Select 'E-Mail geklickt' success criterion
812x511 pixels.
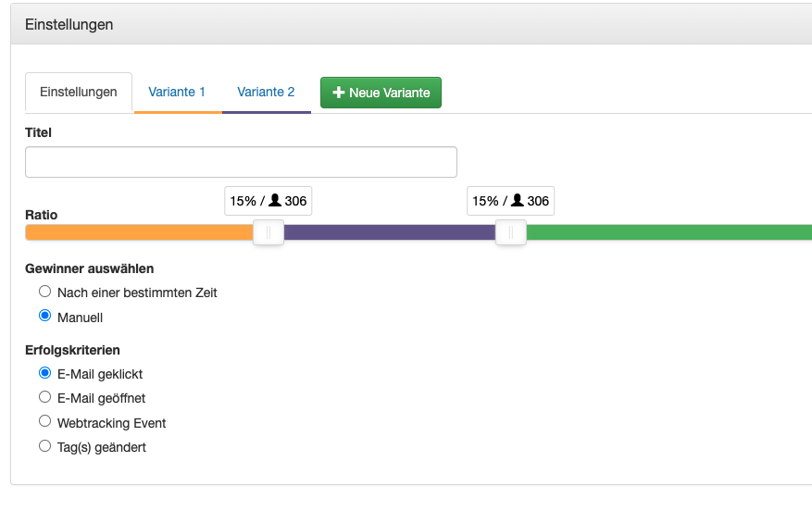[x=45, y=373]
